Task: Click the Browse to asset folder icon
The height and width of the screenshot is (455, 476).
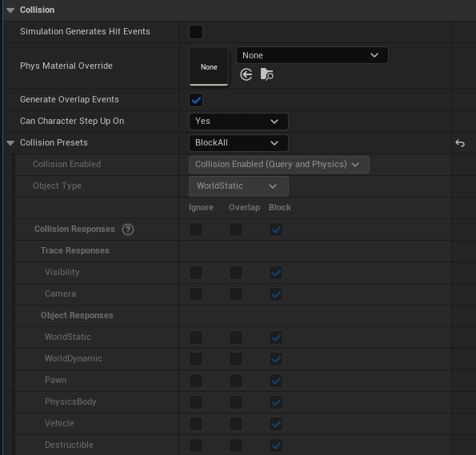Action: coord(267,74)
